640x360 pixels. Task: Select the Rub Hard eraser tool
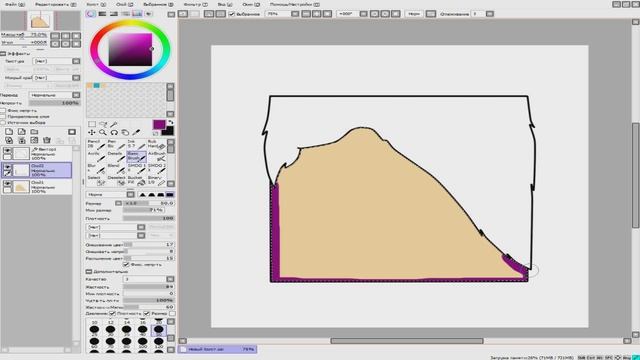pyautogui.click(x=156, y=144)
